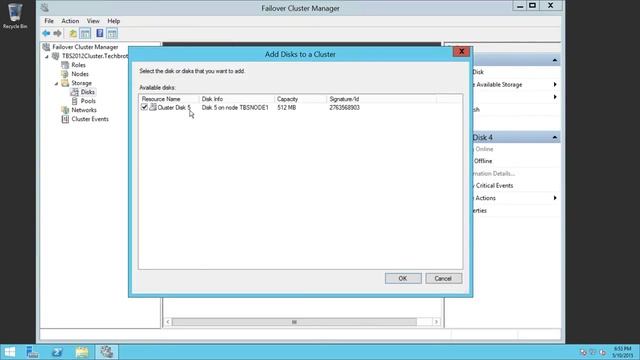Click the Back arrow in the toolbar
The height and width of the screenshot is (360, 640).
[46, 33]
